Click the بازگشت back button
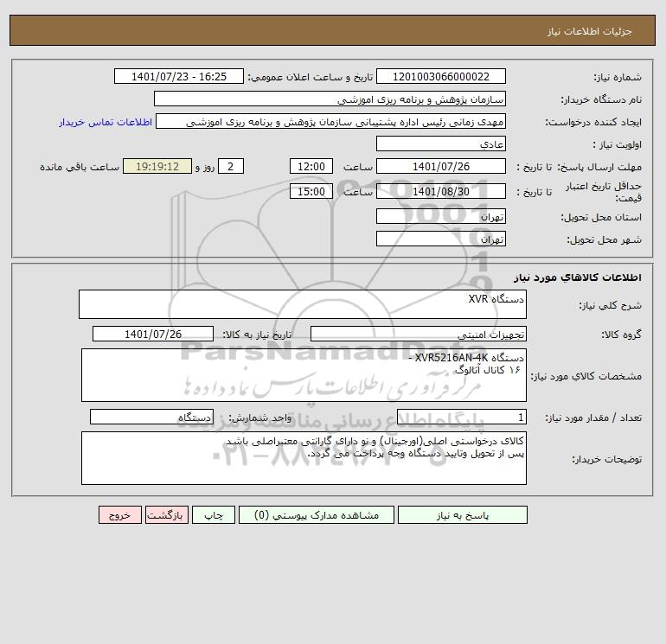 point(166,514)
